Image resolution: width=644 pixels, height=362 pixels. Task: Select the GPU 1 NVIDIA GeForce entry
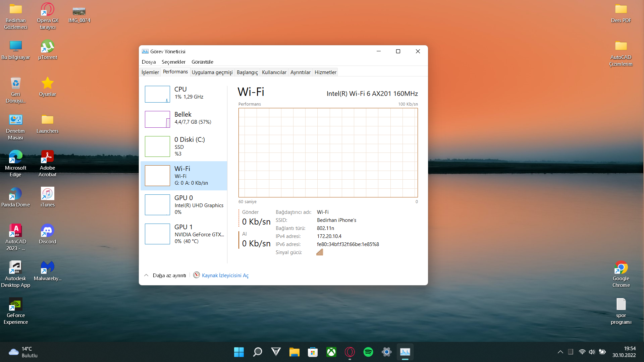184,234
